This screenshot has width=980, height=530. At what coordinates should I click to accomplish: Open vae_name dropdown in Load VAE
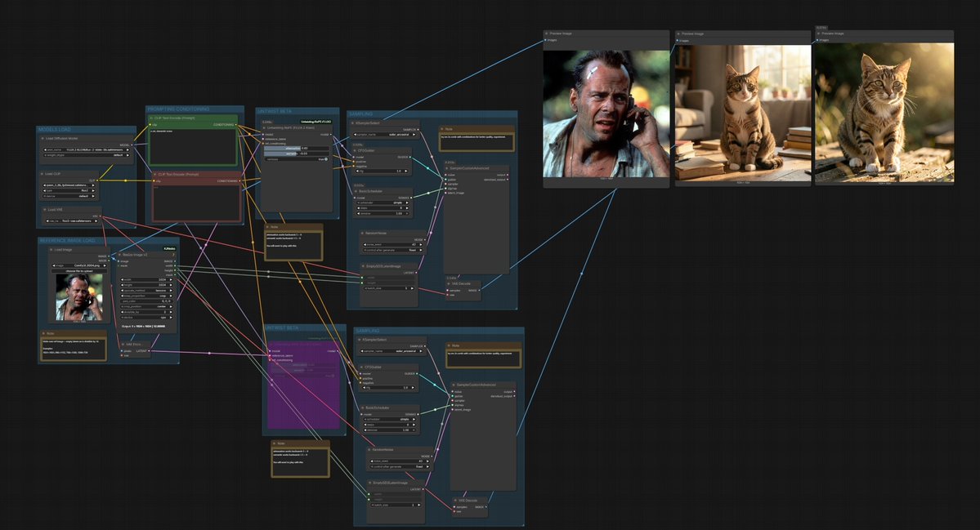pos(72,221)
